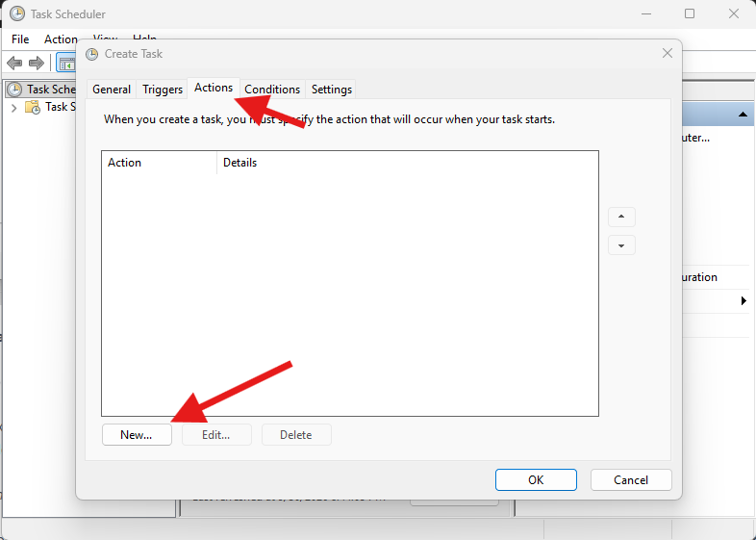This screenshot has width=756, height=540.
Task: Select the Task Scheduler root tree item
Action: (x=41, y=90)
